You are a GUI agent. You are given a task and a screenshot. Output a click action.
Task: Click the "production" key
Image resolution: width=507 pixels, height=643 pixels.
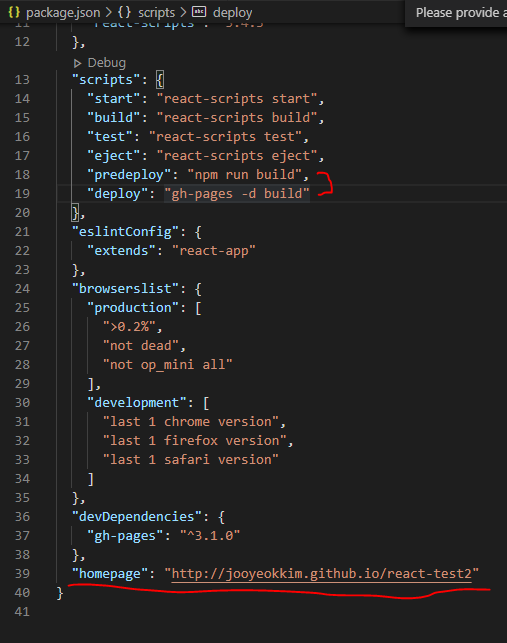click(133, 308)
